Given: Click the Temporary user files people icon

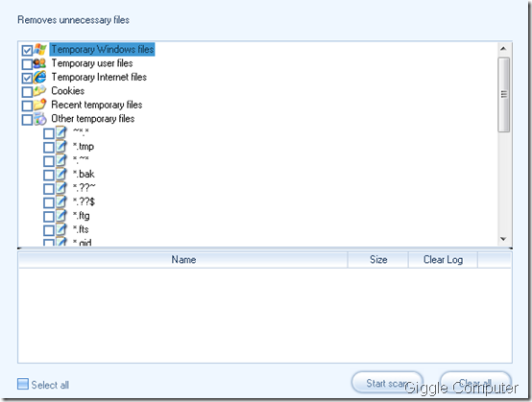Looking at the screenshot, I should click(39, 63).
